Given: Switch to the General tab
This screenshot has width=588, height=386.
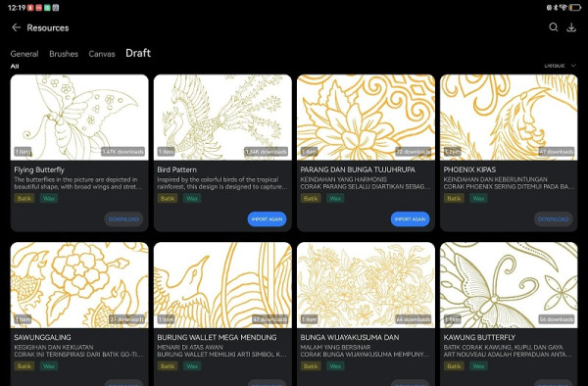Looking at the screenshot, I should click(24, 54).
